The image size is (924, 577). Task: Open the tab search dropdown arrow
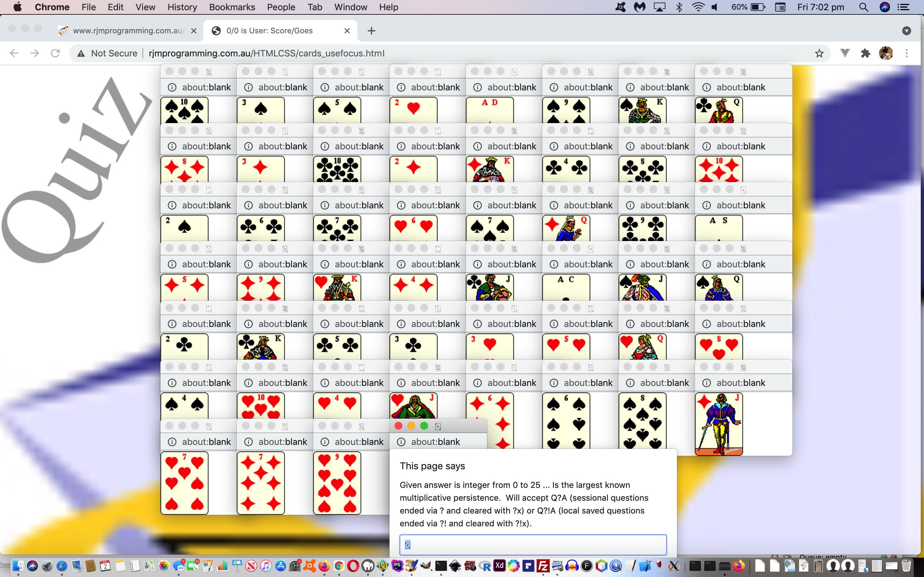(906, 31)
